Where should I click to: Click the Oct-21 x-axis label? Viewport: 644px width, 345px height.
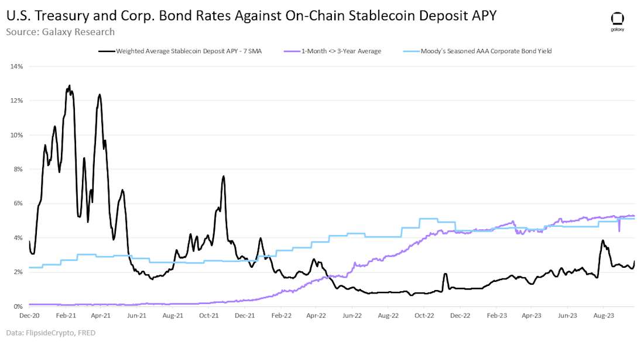point(208,315)
